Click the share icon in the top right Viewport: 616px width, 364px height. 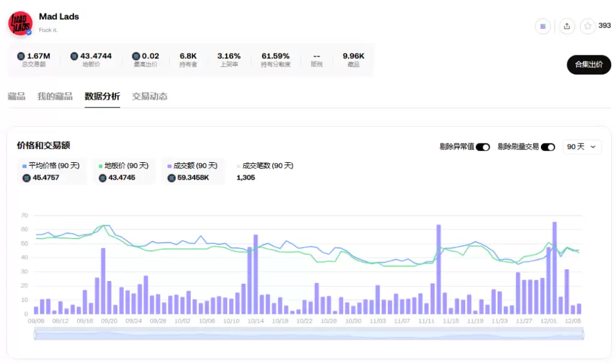pyautogui.click(x=566, y=26)
